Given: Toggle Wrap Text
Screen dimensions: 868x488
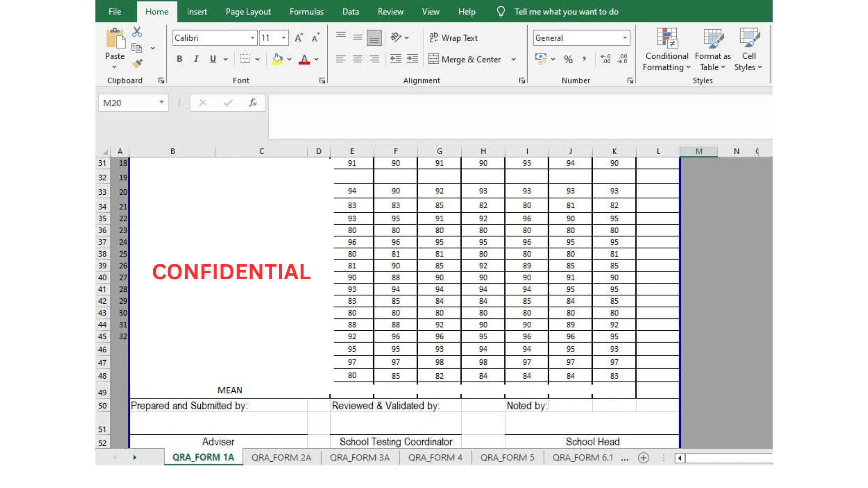Looking at the screenshot, I should click(x=453, y=38).
